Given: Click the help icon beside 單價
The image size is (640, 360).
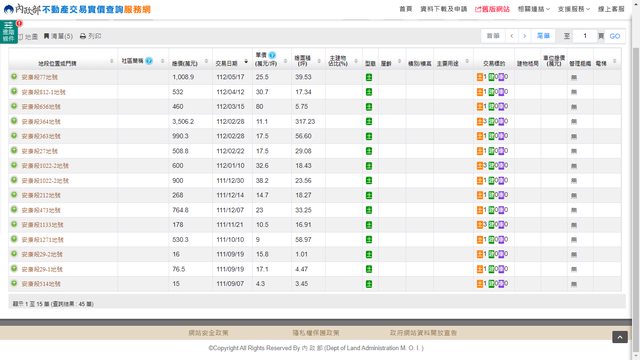Looking at the screenshot, I should click(272, 55).
